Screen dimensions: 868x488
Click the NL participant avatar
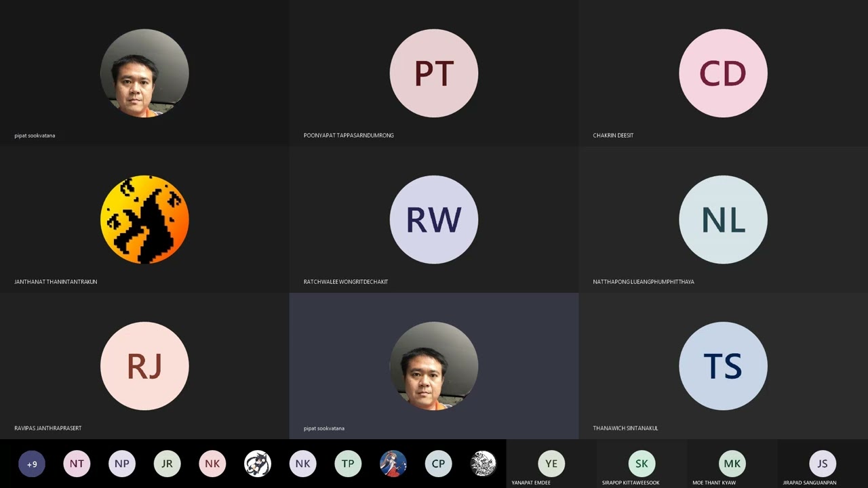tap(723, 220)
